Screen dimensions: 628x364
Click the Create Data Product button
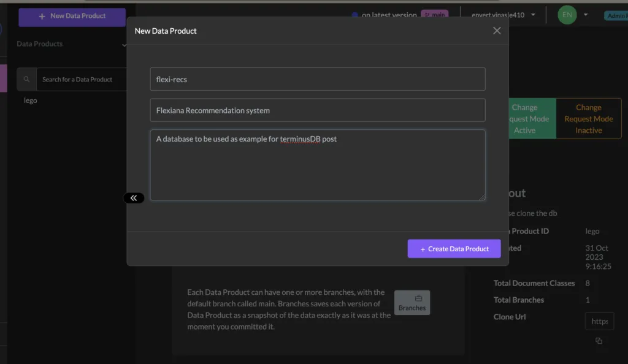454,248
